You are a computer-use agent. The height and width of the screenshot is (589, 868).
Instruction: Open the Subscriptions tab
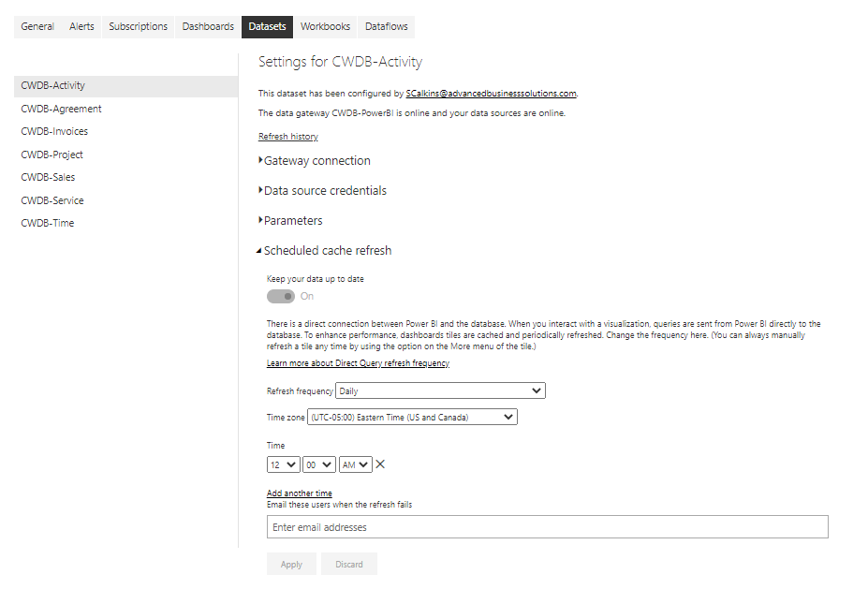[x=138, y=26]
